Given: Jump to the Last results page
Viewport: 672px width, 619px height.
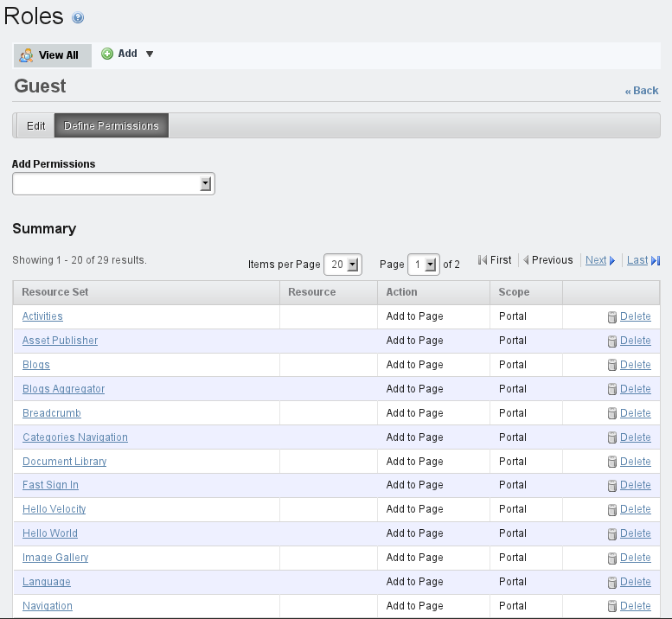Looking at the screenshot, I should click(637, 260).
